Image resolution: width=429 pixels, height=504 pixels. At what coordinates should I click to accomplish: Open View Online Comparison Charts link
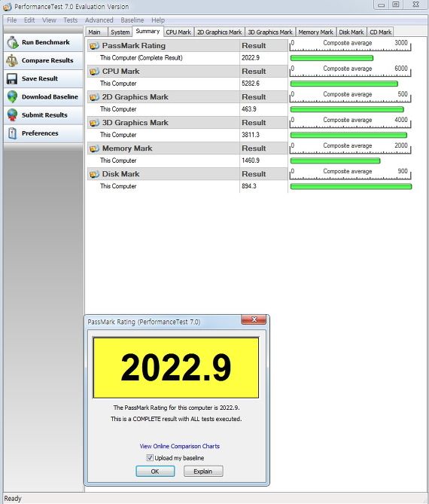click(x=179, y=446)
